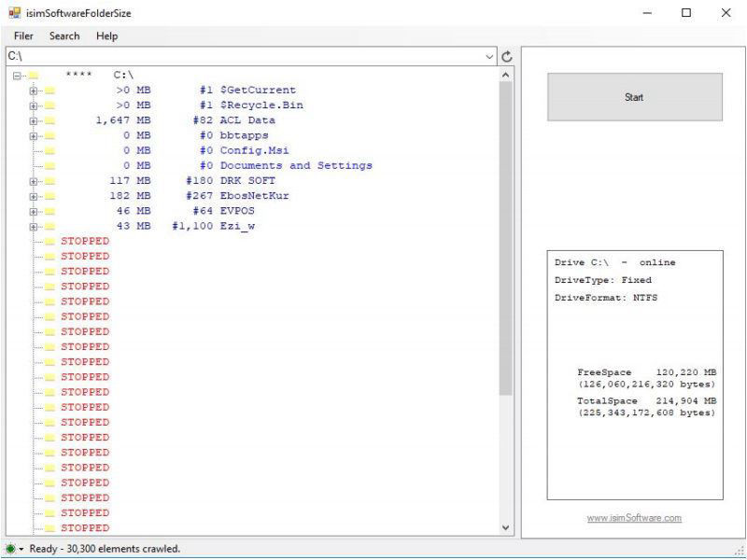Viewport: 747px width, 560px height.
Task: Click the refresh icon beside path box
Action: [507, 57]
